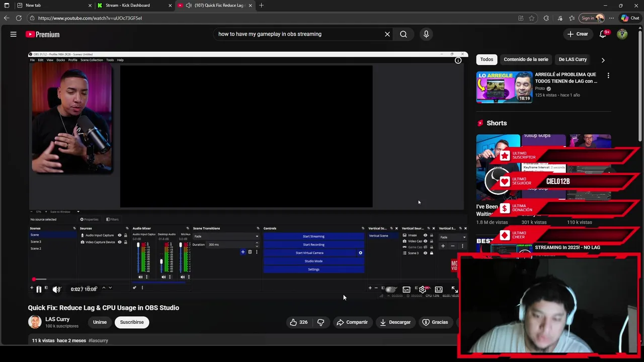Open the LAS Curry channel name link
Image resolution: width=644 pixels, height=362 pixels.
(x=57, y=319)
